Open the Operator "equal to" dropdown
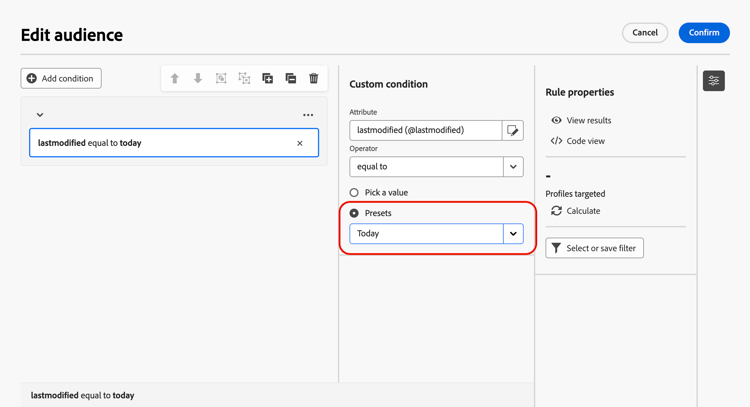Image resolution: width=750 pixels, height=407 pixels. 513,167
